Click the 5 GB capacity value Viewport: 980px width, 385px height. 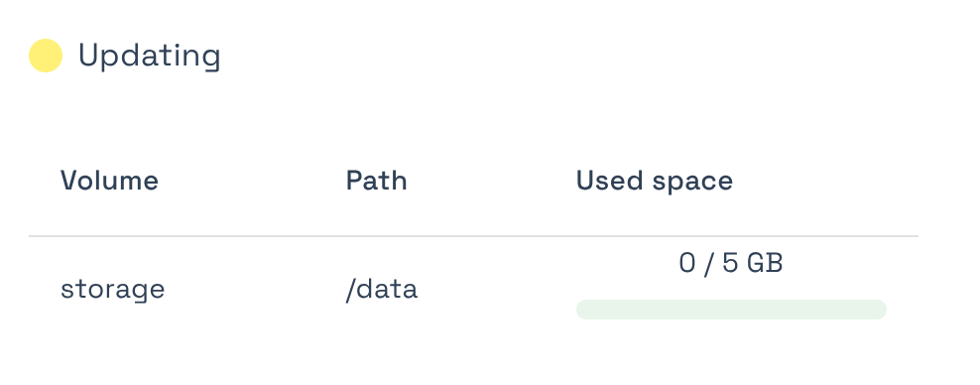[753, 263]
